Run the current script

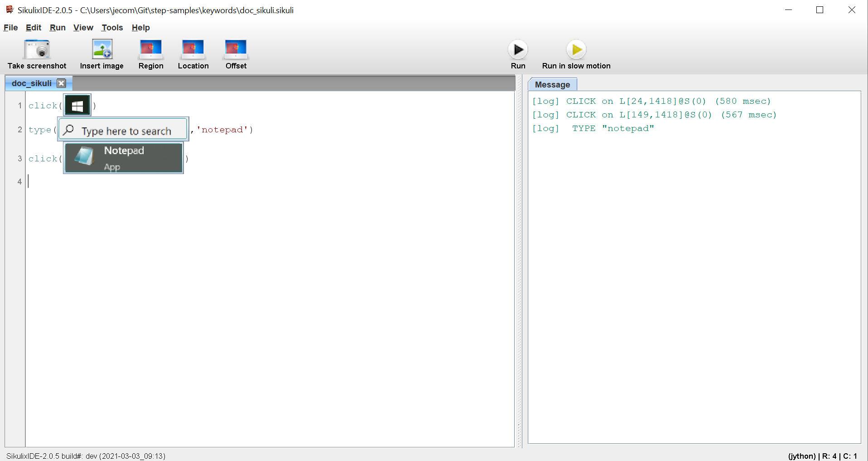(x=518, y=49)
